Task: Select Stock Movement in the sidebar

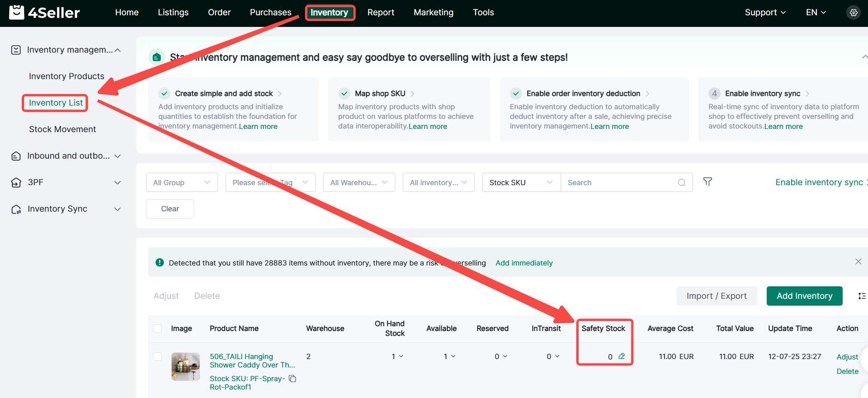Action: point(62,129)
